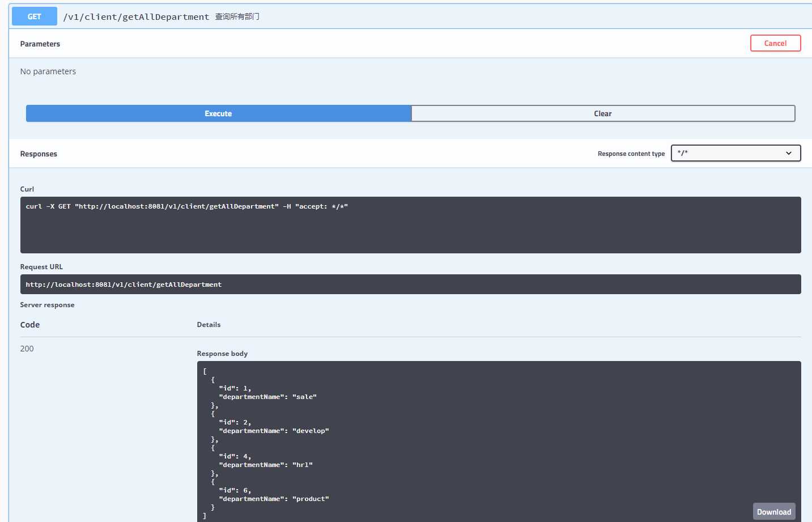Click the departmentName "product" line
The width and height of the screenshot is (812, 522).
(x=274, y=499)
